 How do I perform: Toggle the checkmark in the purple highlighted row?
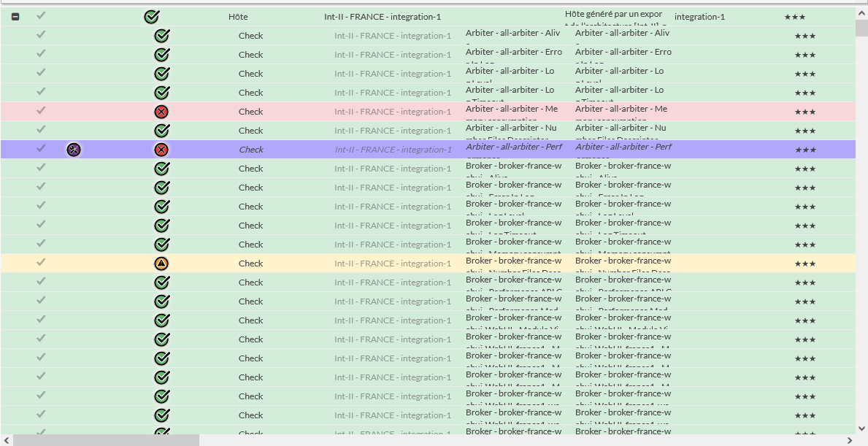pyautogui.click(x=41, y=148)
